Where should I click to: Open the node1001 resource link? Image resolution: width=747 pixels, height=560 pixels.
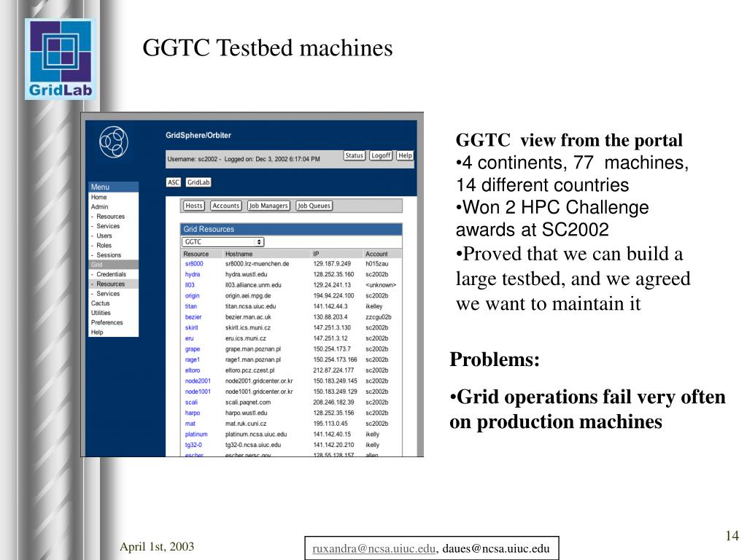point(198,392)
